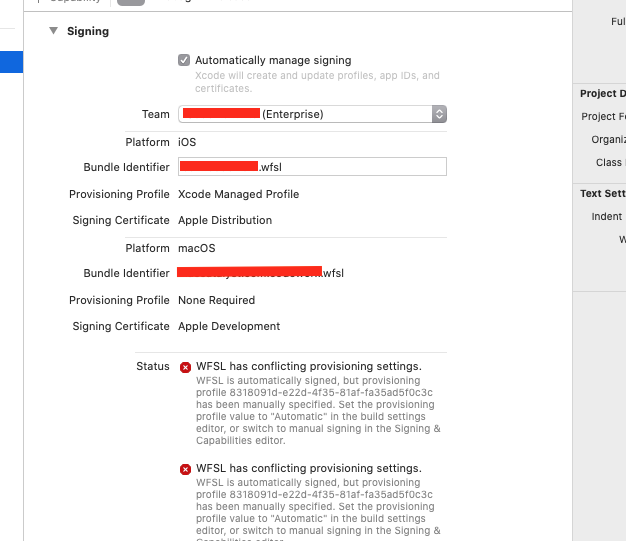Click the macOS bundle identifier ending in .wfsl
Image resolution: width=626 pixels, height=541 pixels.
[x=262, y=273]
